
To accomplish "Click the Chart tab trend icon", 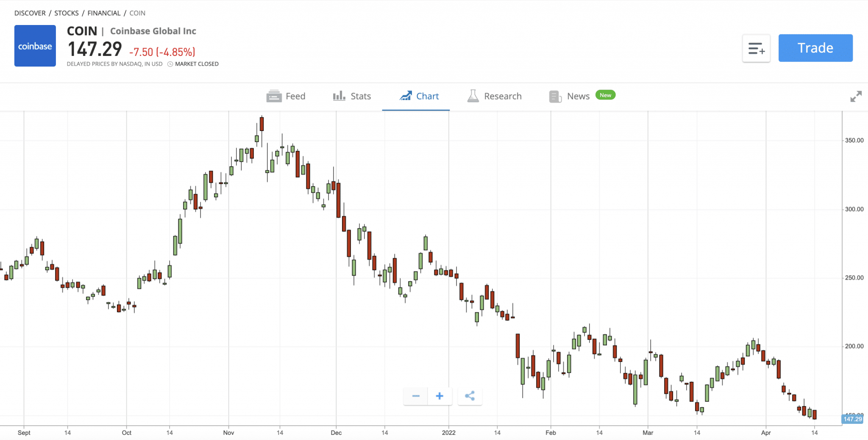I will [x=406, y=96].
